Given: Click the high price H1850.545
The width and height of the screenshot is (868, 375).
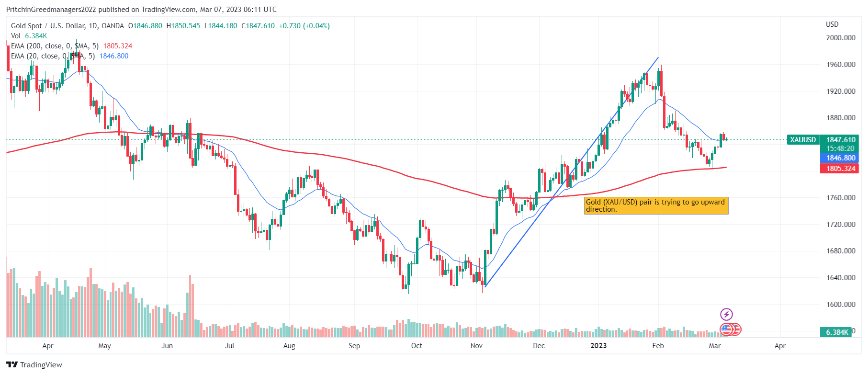Looking at the screenshot, I should 183,26.
